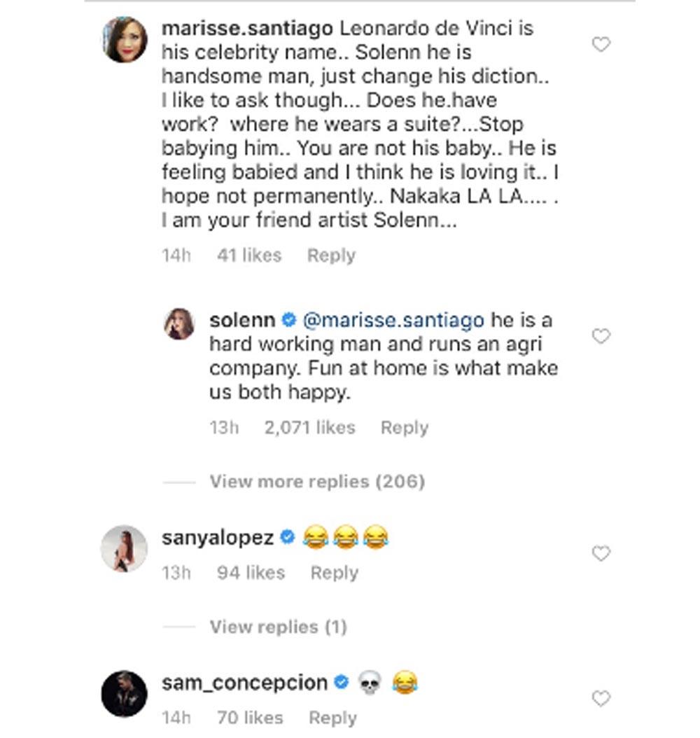Open solenn's avatar in the reply

pos(179,324)
